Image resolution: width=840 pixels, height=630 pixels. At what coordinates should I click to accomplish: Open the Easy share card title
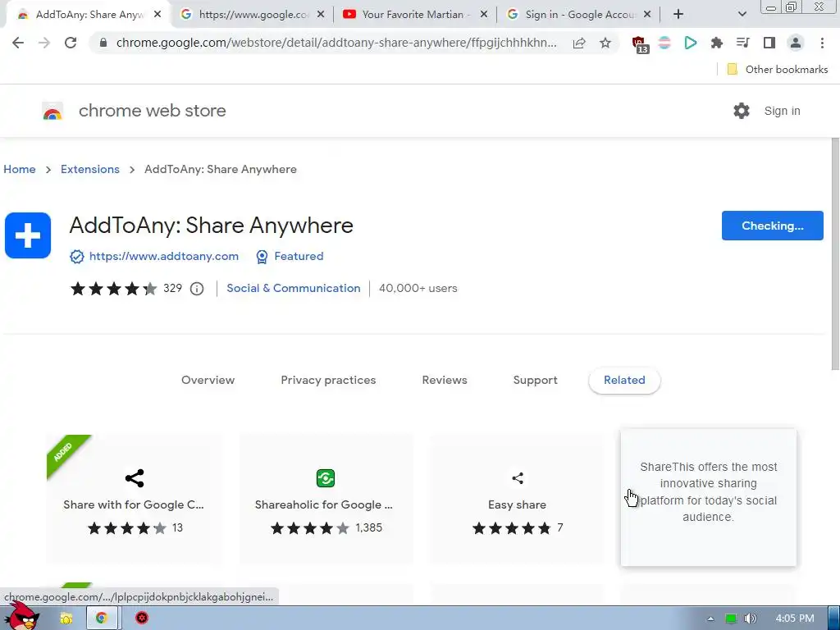(x=517, y=504)
